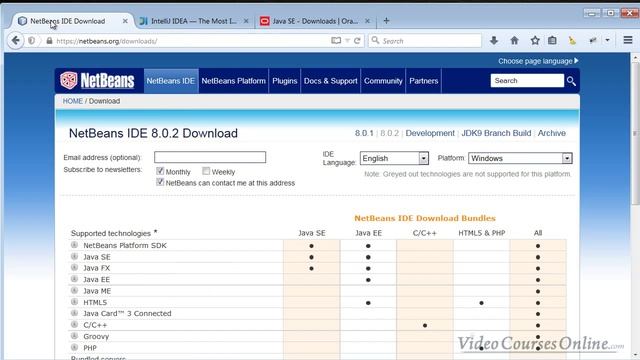Open the Platform dropdown showing Windows
The width and height of the screenshot is (640, 360).
pyautogui.click(x=520, y=158)
